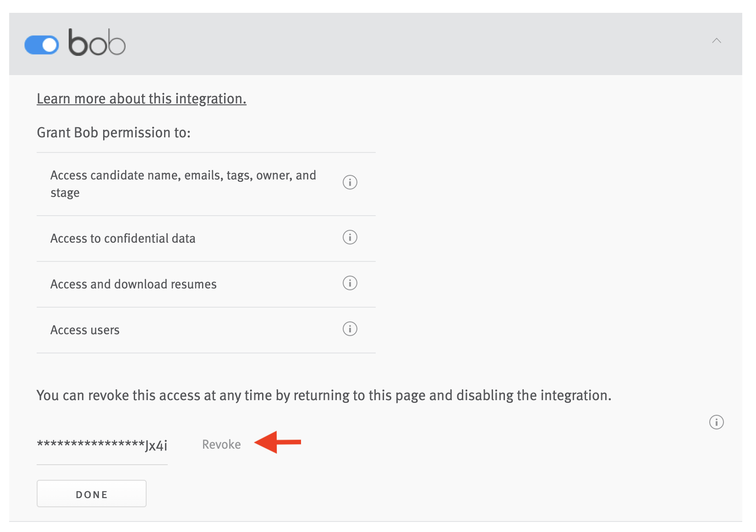Show info for Access and download resumes

click(x=350, y=283)
